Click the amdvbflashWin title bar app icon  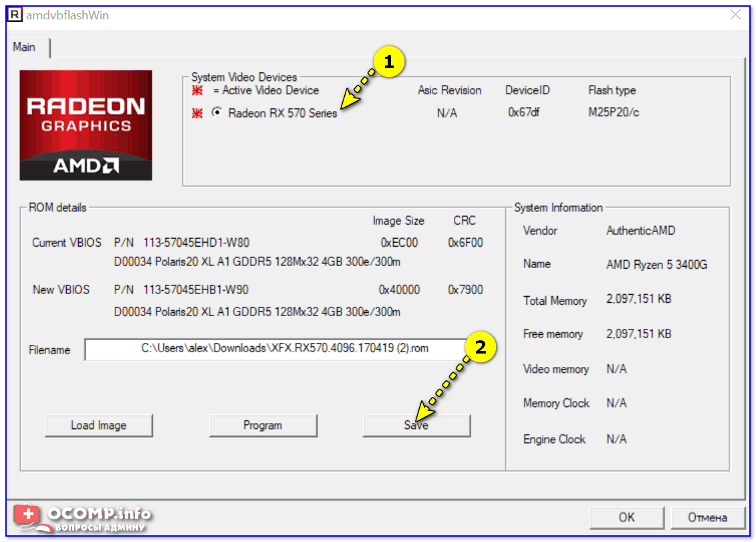click(15, 15)
